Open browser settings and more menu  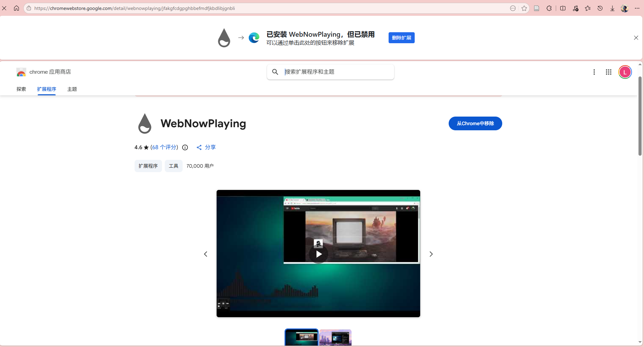(637, 8)
